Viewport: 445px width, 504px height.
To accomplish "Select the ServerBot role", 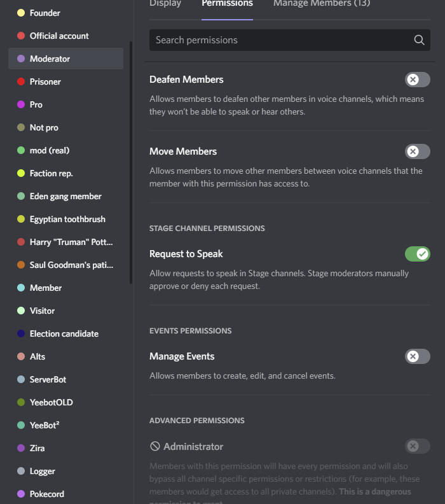I will coord(48,379).
